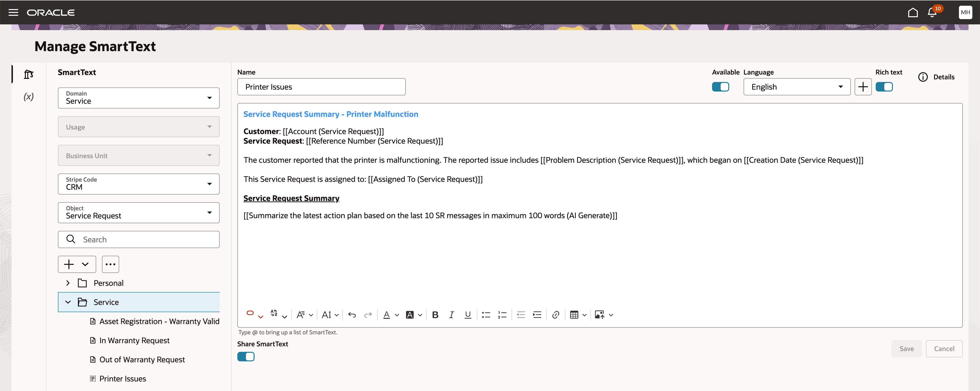Open the font family dropdown

click(x=305, y=315)
